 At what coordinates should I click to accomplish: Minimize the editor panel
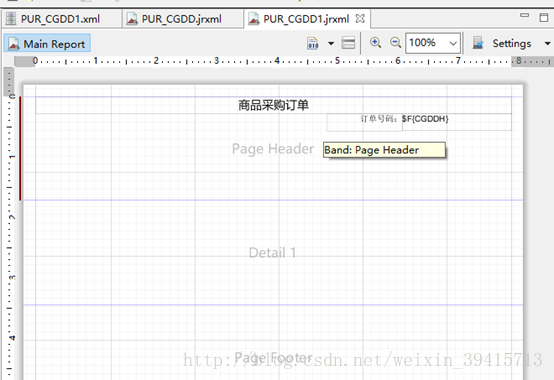(525, 16)
